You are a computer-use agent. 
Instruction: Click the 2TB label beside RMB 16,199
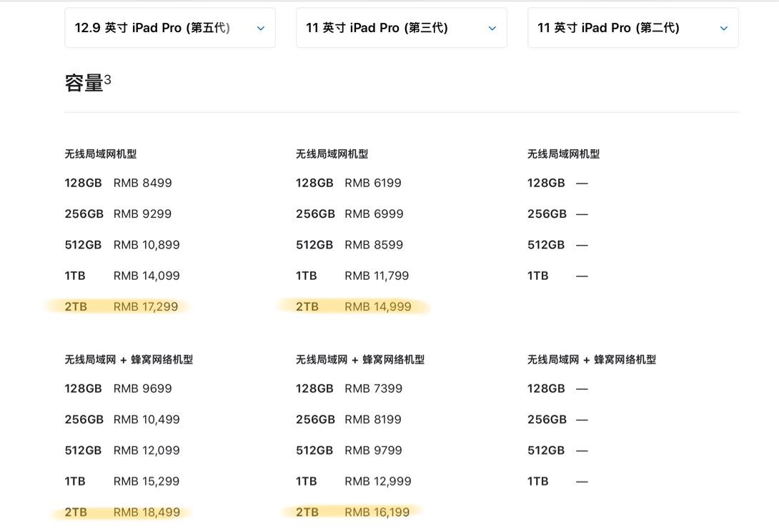(x=307, y=512)
